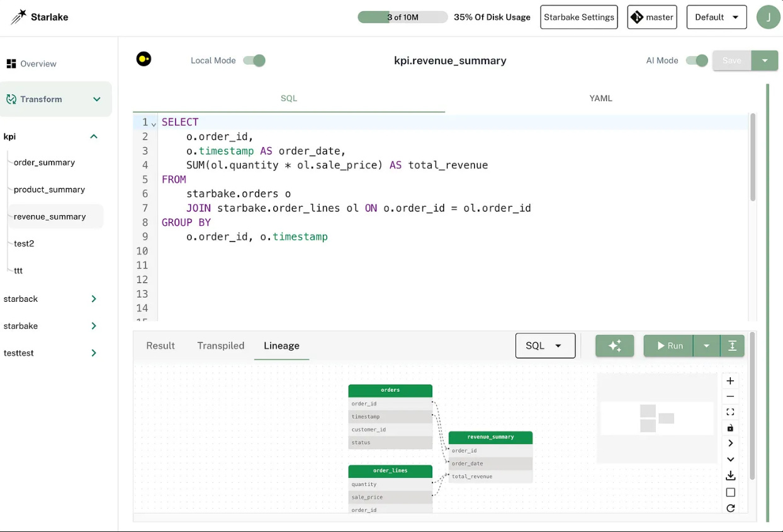783x532 pixels.
Task: Click timestamp column in orders node
Action: 390,416
